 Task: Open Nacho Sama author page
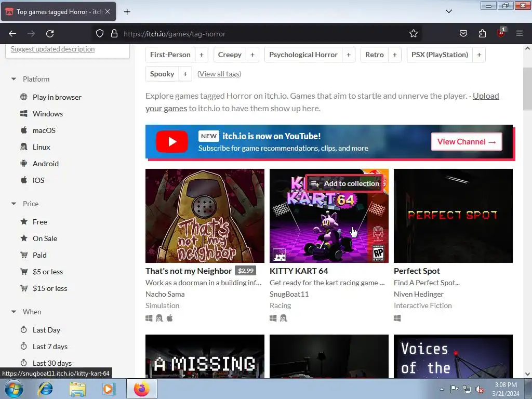tap(165, 294)
